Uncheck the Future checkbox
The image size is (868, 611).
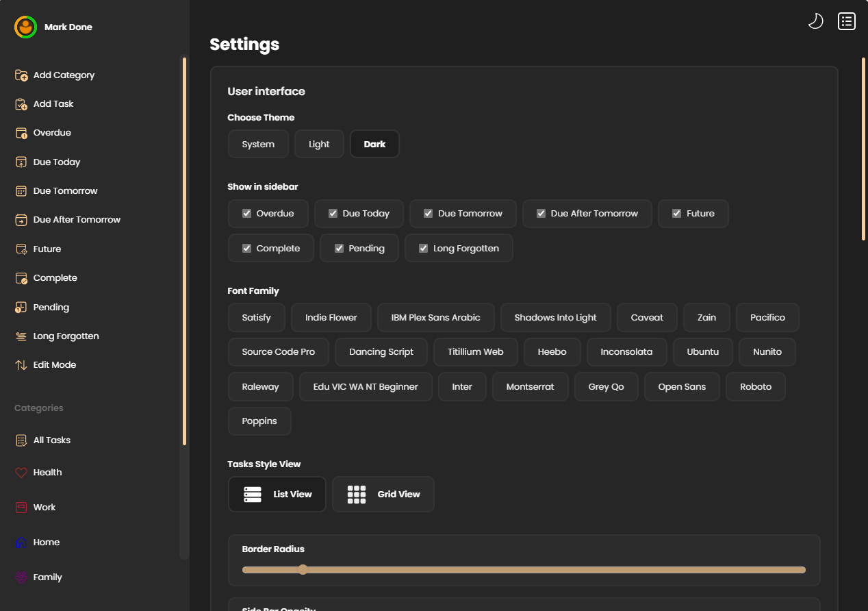[x=677, y=214]
